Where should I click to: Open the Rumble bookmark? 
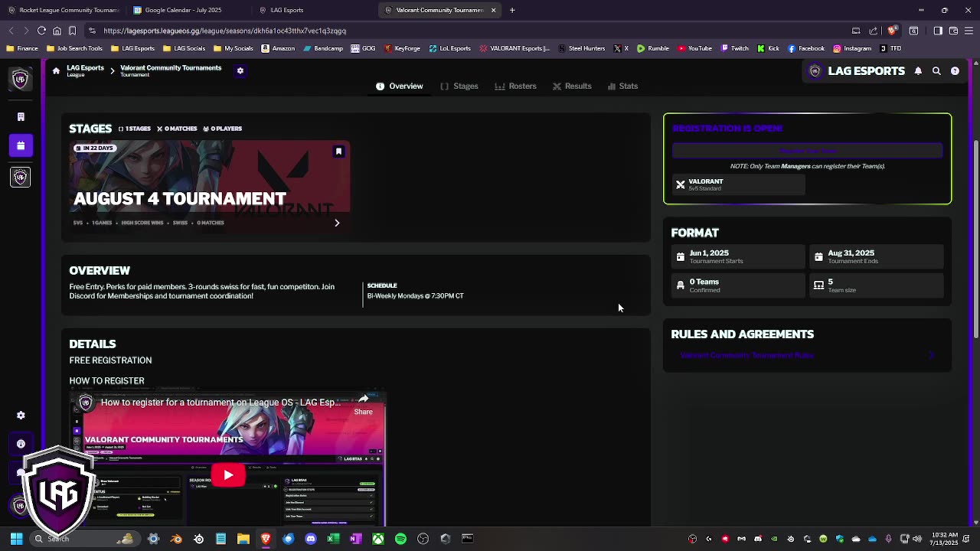tap(652, 48)
